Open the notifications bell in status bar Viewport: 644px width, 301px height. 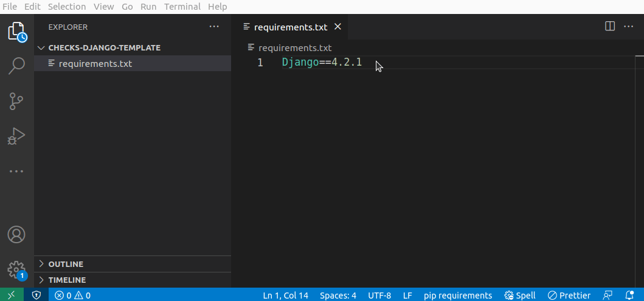pos(629,295)
